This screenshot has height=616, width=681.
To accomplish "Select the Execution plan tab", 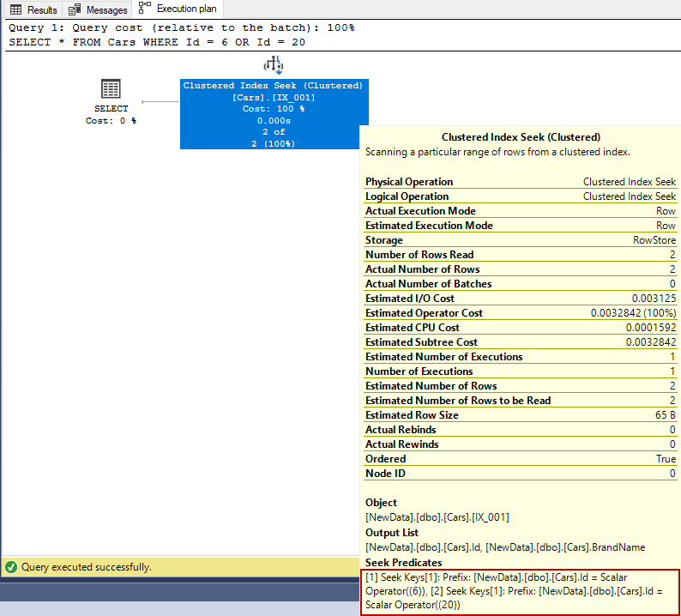I will tap(178, 9).
